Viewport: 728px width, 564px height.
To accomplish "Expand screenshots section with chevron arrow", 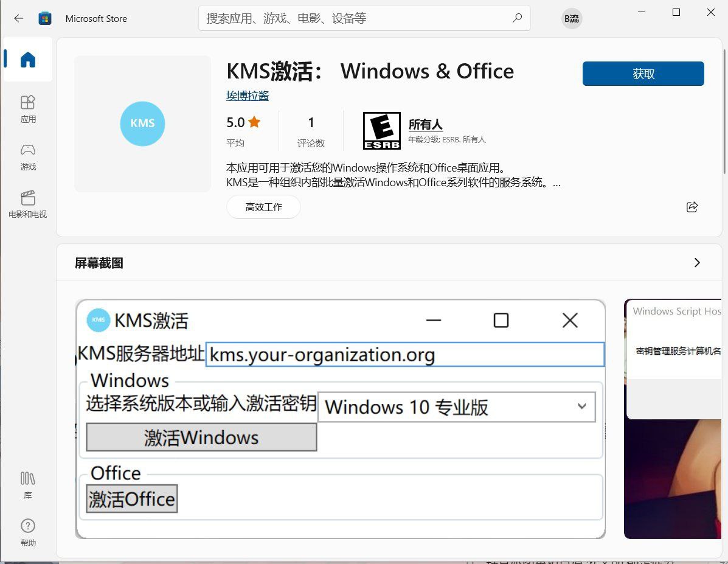I will click(x=697, y=263).
